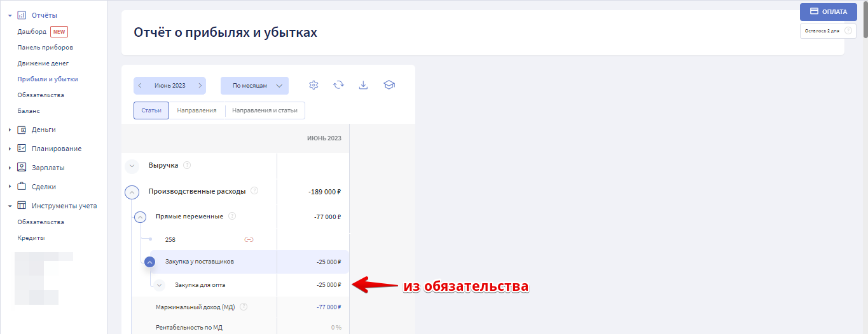Show info tooltip for Маржинальный доход (МД)

pyautogui.click(x=244, y=307)
